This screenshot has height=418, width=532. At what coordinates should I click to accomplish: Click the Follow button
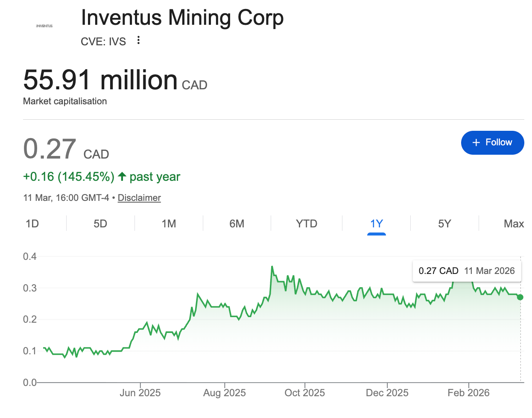(492, 143)
